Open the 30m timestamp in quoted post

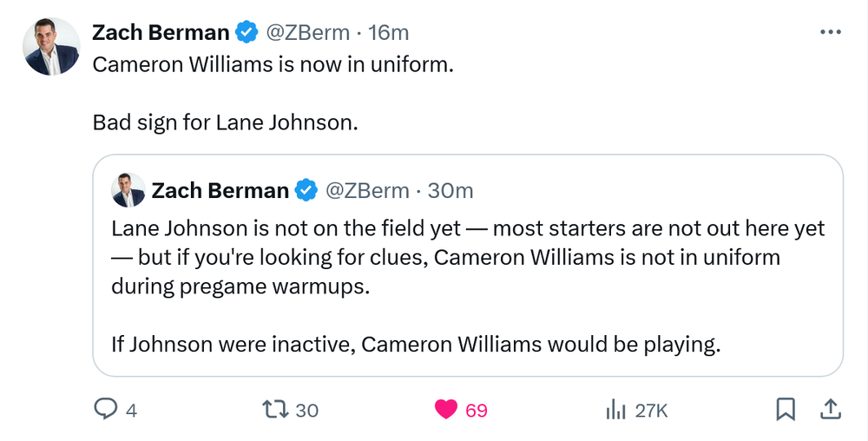(x=451, y=190)
